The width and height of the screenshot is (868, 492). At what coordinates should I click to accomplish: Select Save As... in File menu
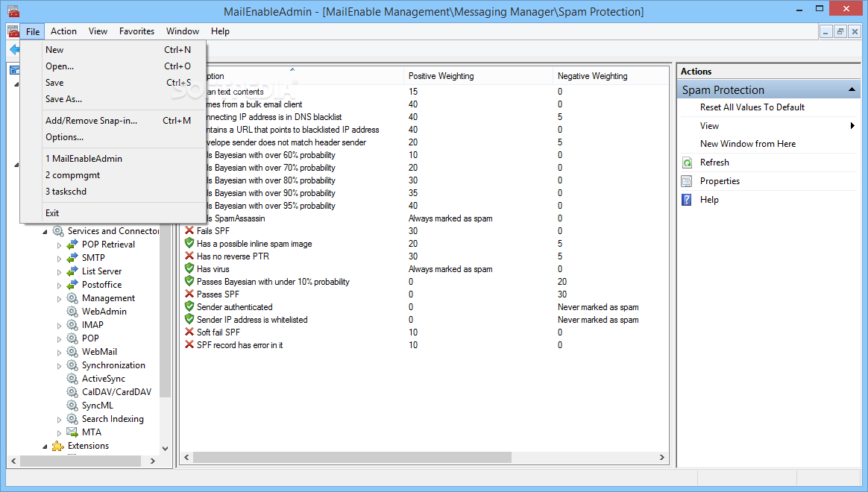pyautogui.click(x=113, y=99)
